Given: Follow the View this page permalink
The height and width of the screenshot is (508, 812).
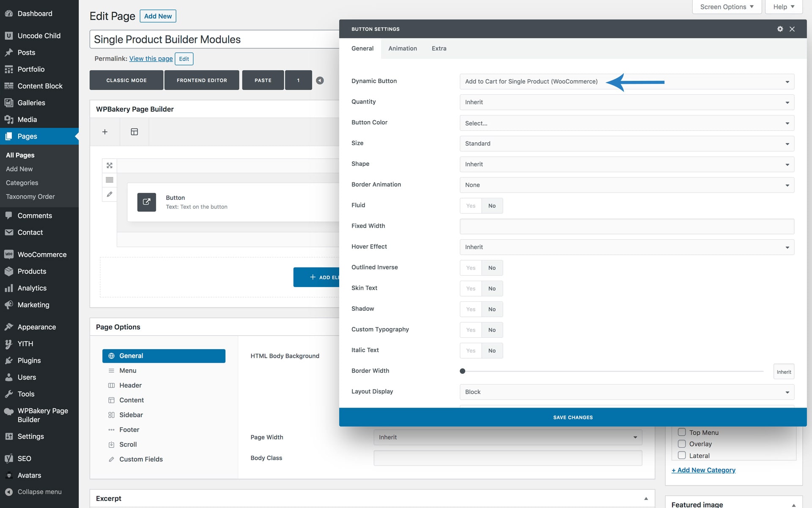Looking at the screenshot, I should [151, 58].
